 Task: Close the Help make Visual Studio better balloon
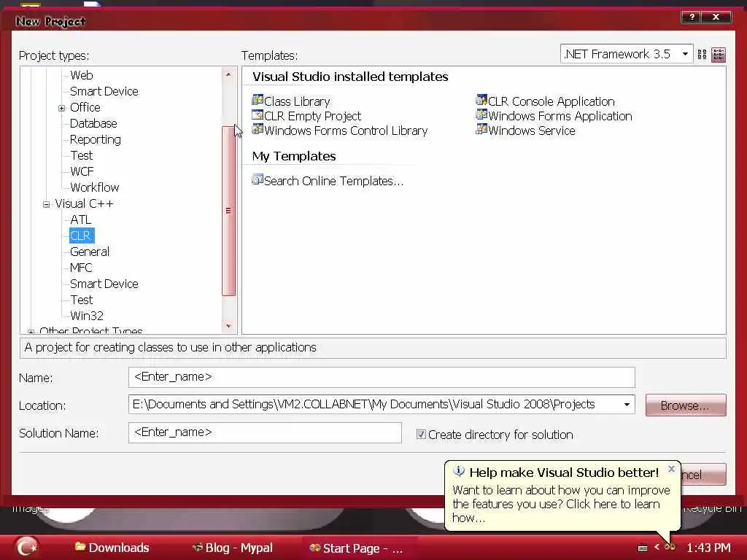pos(671,469)
